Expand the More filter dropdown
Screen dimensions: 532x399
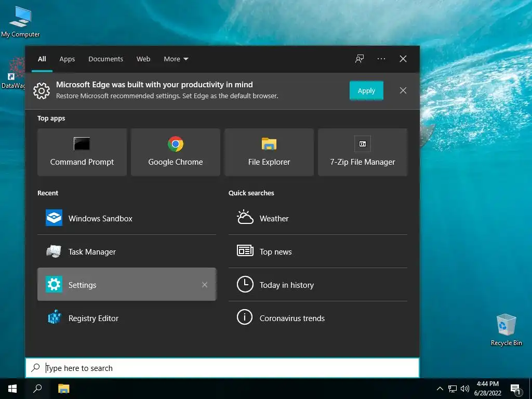(176, 59)
